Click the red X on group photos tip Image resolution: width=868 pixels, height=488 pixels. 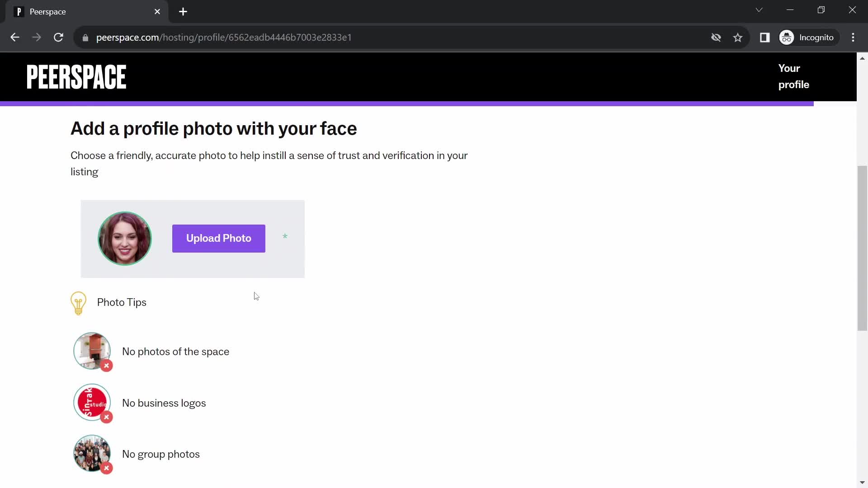tap(106, 468)
